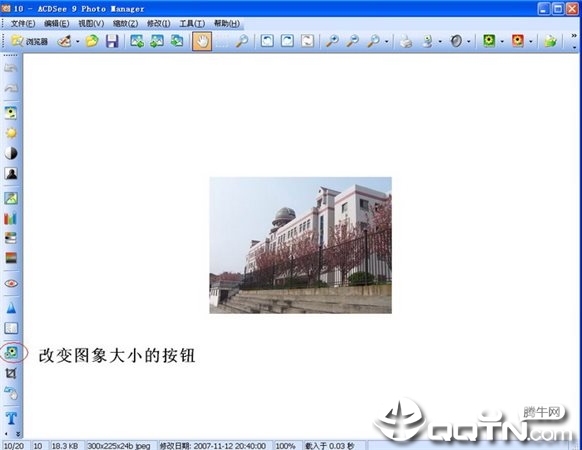Screen dimensions: 582x450
Task: Click the red sunflower image icon
Action: 518,40
